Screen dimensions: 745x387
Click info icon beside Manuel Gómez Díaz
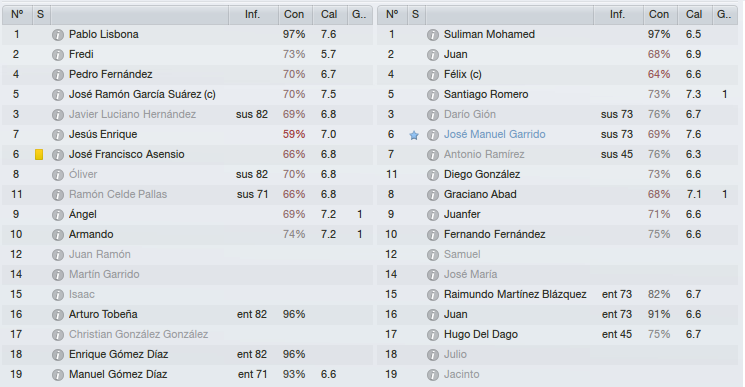(57, 375)
